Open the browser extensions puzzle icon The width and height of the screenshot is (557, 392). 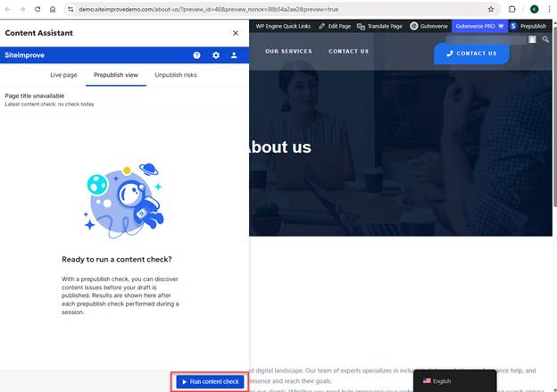[x=511, y=9]
